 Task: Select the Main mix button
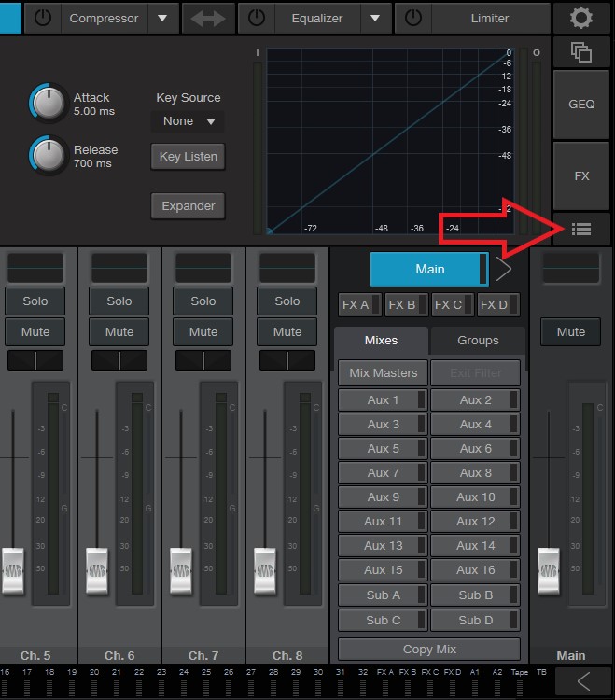pyautogui.click(x=429, y=269)
